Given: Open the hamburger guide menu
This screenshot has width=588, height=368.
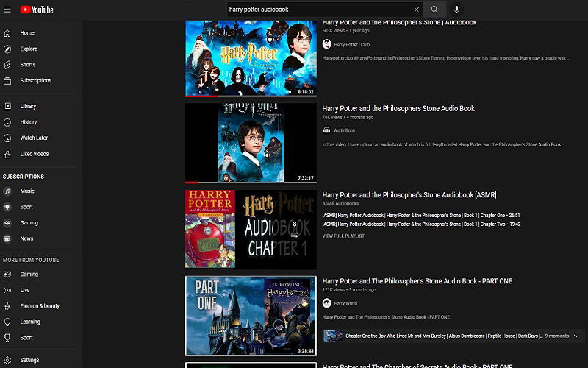Looking at the screenshot, I should coord(7,10).
